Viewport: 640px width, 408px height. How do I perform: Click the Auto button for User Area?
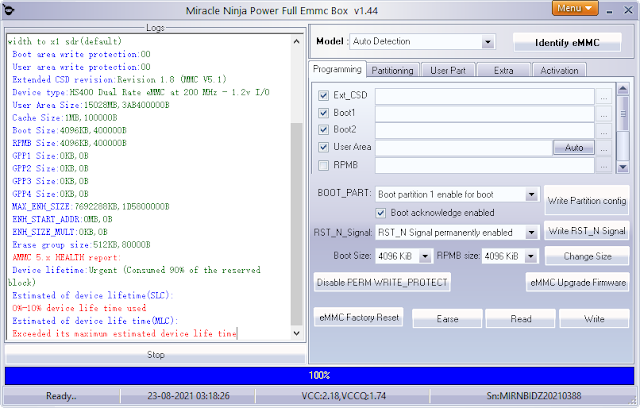pyautogui.click(x=574, y=148)
